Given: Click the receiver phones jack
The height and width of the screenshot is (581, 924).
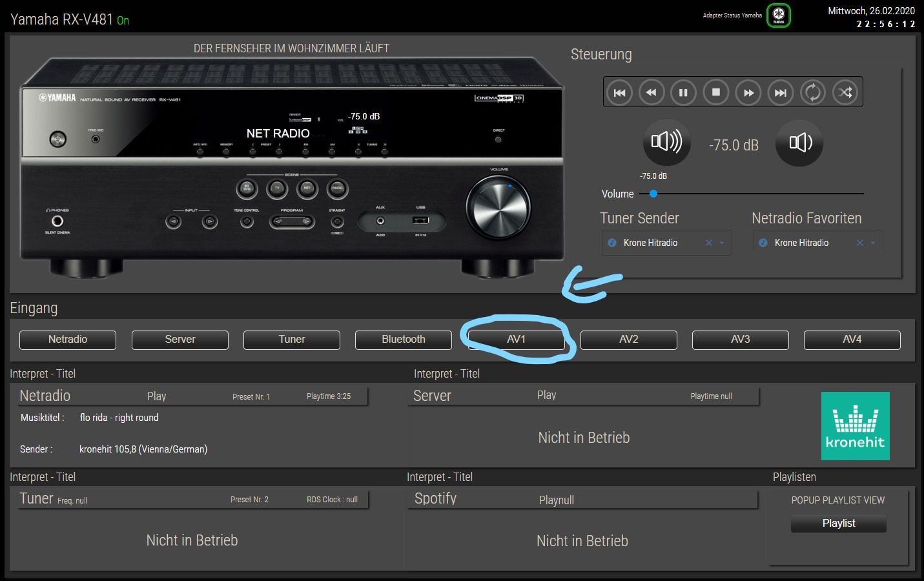Looking at the screenshot, I should 57,221.
